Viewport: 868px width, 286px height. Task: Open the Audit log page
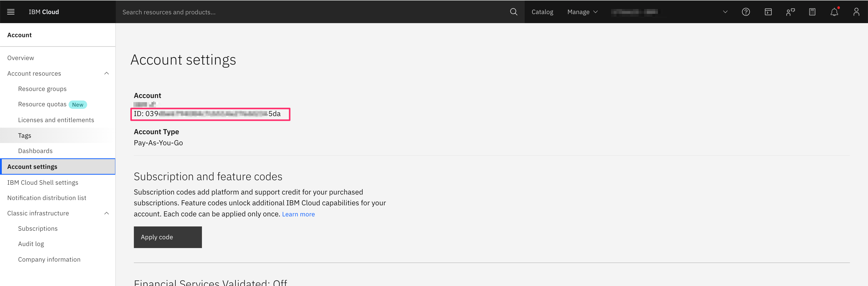tap(31, 244)
